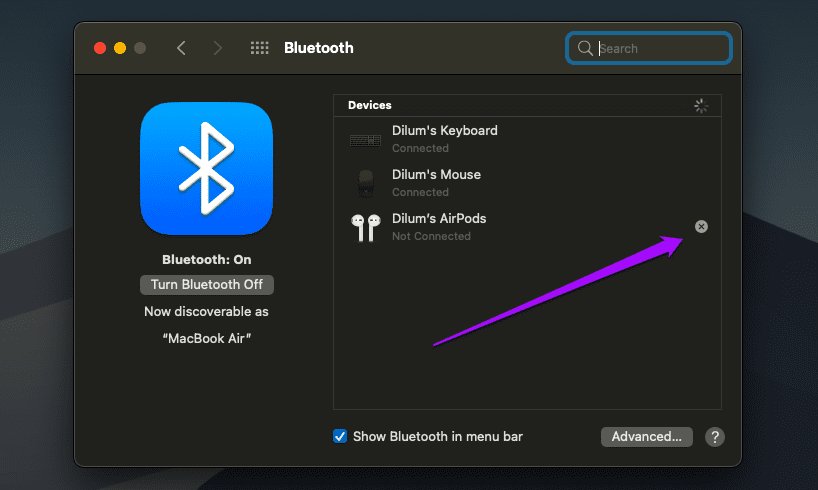The height and width of the screenshot is (490, 818).
Task: Click the Devices list header
Action: coord(527,105)
